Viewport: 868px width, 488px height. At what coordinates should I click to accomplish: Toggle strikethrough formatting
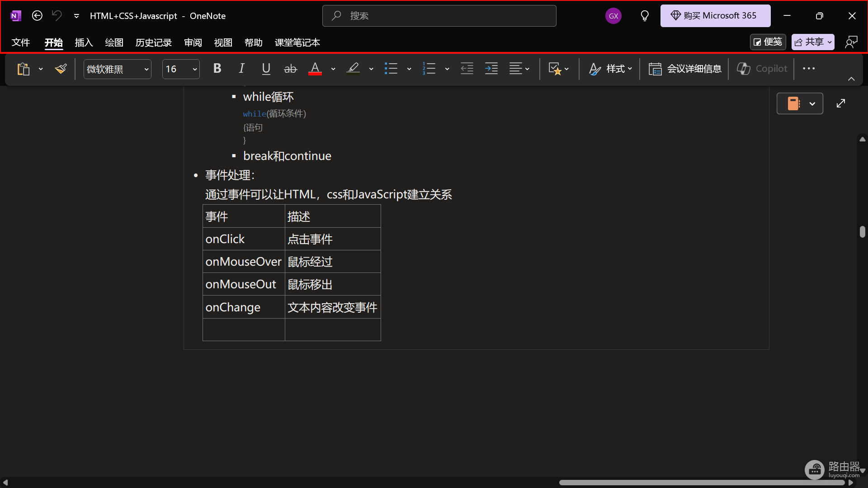(290, 69)
